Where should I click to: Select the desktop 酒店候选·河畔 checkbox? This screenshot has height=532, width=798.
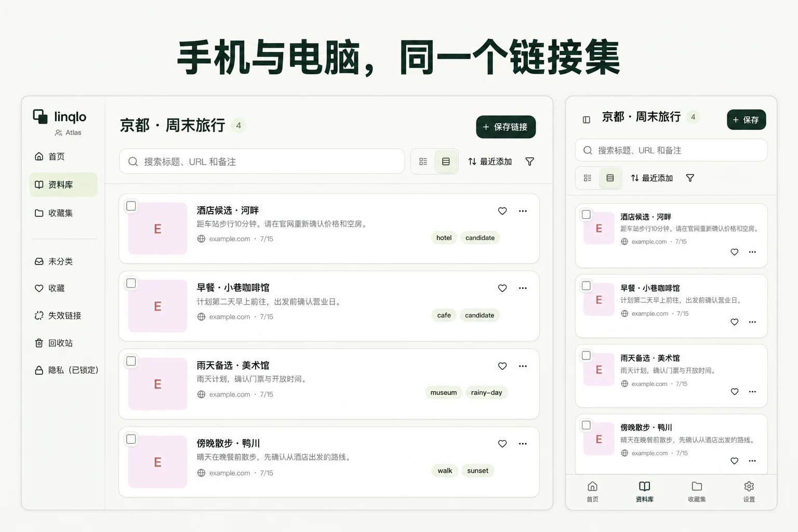131,206
